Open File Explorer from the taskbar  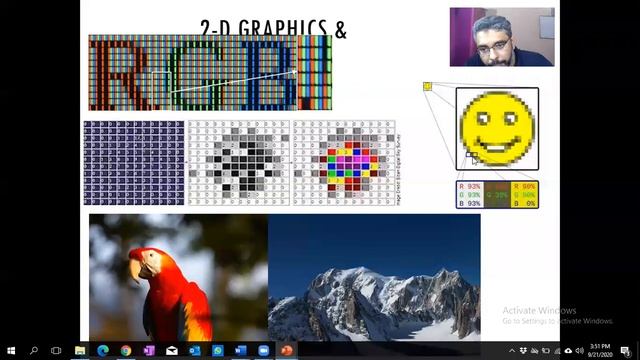80,351
